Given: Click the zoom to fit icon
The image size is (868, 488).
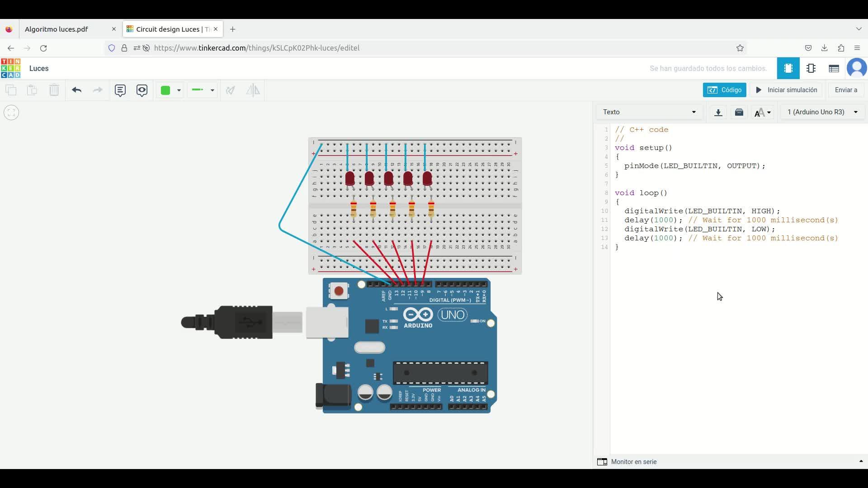Looking at the screenshot, I should (11, 113).
